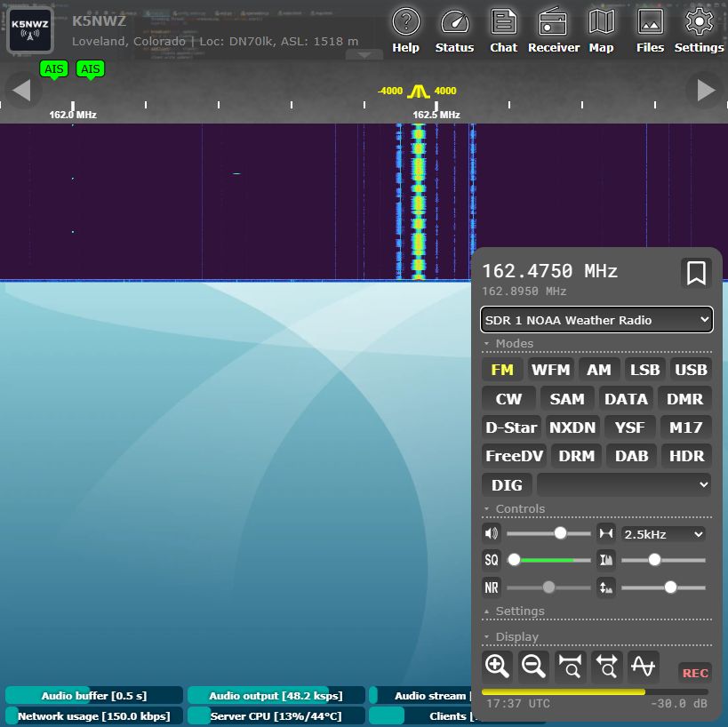This screenshot has width=728, height=727.
Task: Select FM demodulation mode
Action: (502, 370)
